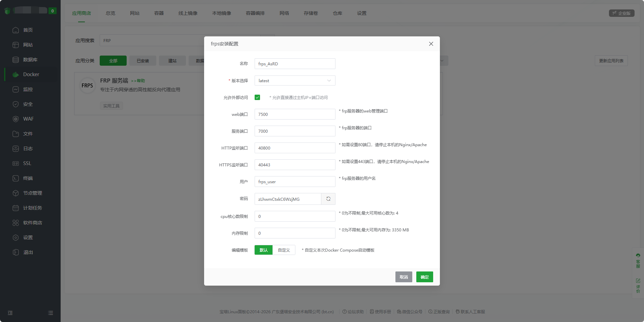Click the 企业版 enterprise badge

point(621,13)
